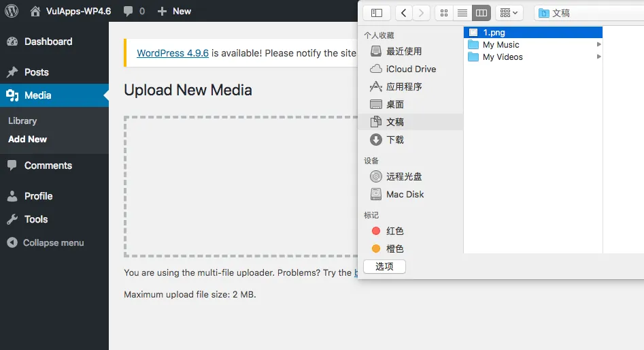
Task: Go back in the file dialog
Action: (x=404, y=13)
